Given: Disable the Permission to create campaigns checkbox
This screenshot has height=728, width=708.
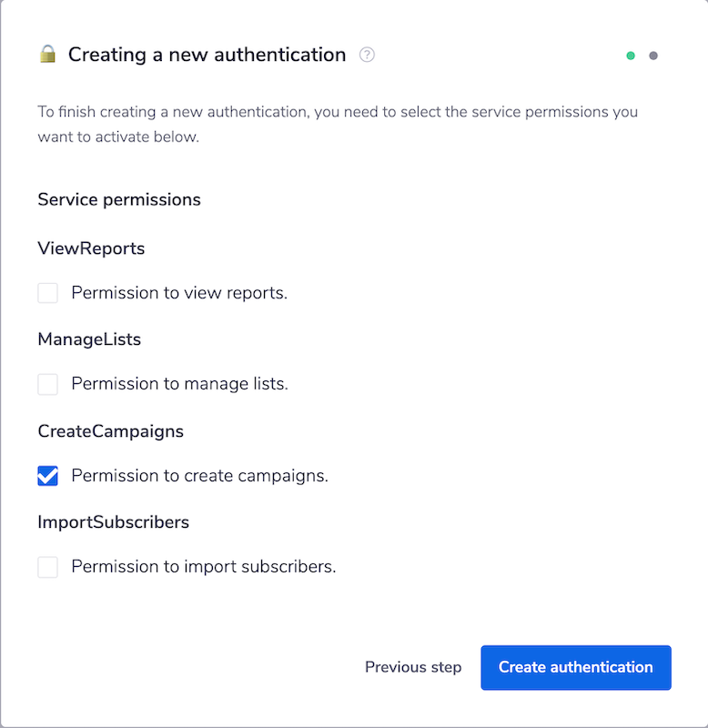Looking at the screenshot, I should point(47,475).
